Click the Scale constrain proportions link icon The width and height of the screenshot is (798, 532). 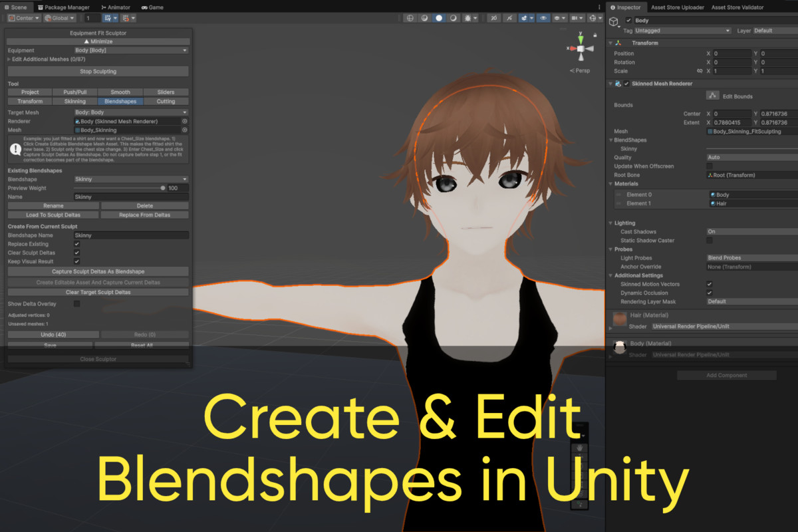pyautogui.click(x=700, y=71)
